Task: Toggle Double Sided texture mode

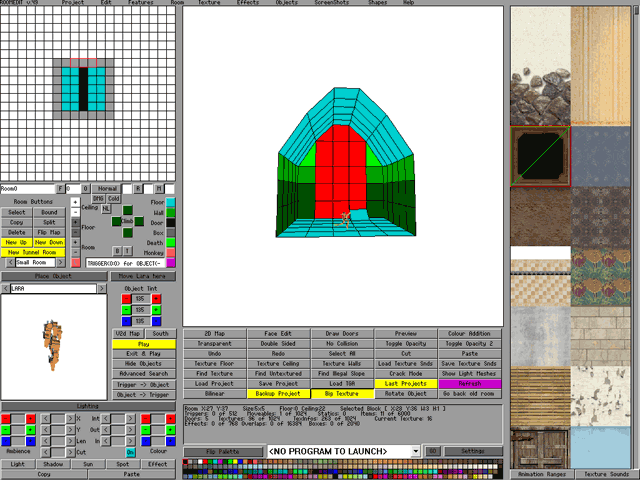Action: coord(279,342)
